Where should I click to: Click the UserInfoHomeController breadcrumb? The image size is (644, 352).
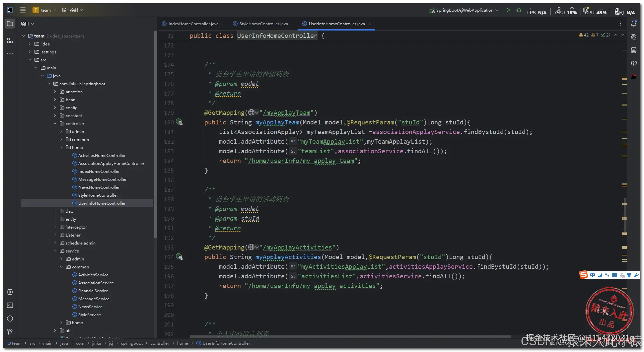coord(223,343)
